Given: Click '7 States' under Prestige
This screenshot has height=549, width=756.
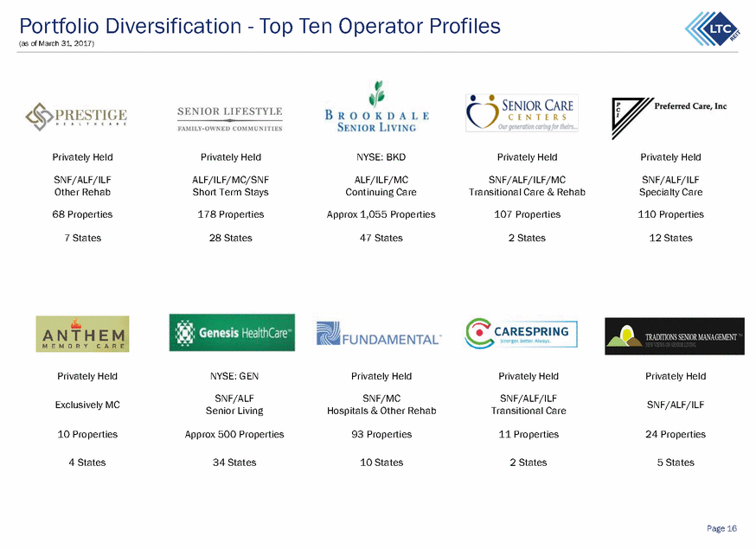Looking at the screenshot, I should [82, 238].
